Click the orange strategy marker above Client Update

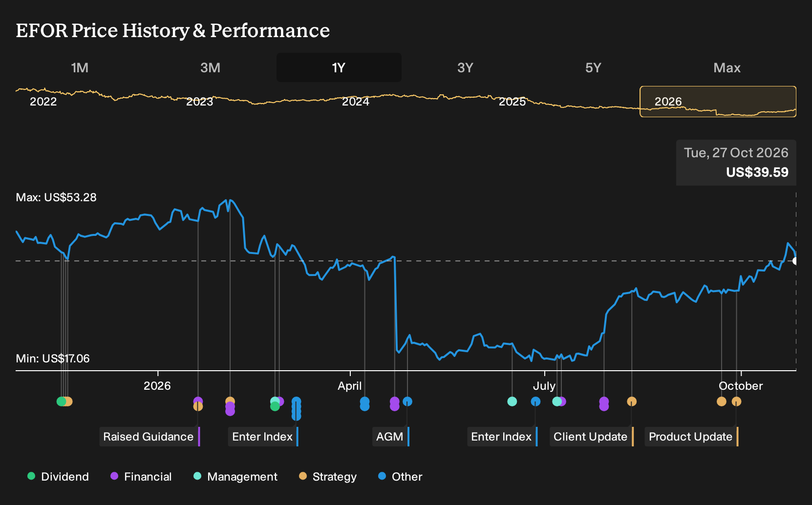632,401
